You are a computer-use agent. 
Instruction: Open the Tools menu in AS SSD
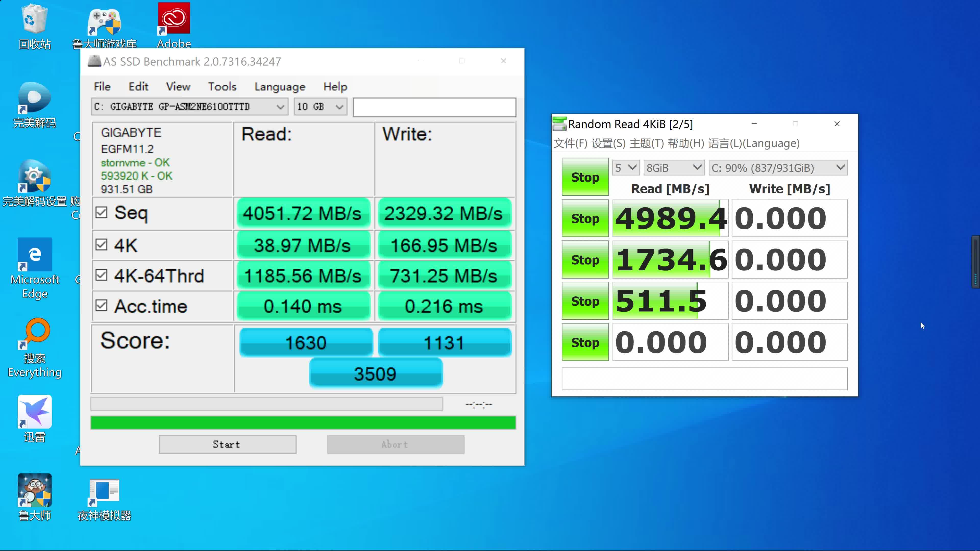(222, 86)
